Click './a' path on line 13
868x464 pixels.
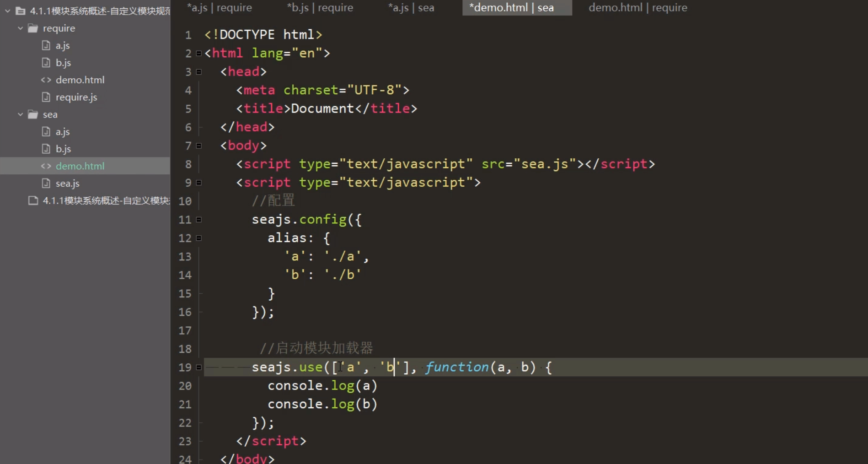point(343,256)
